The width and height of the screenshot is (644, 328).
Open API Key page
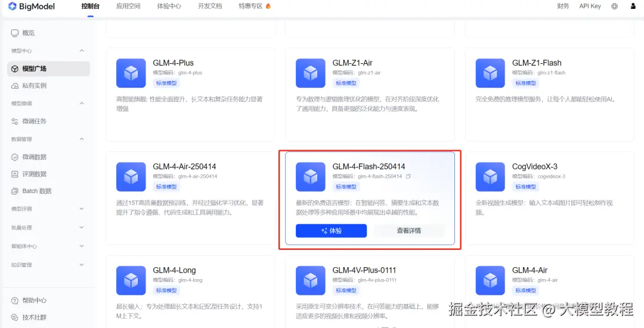click(590, 6)
